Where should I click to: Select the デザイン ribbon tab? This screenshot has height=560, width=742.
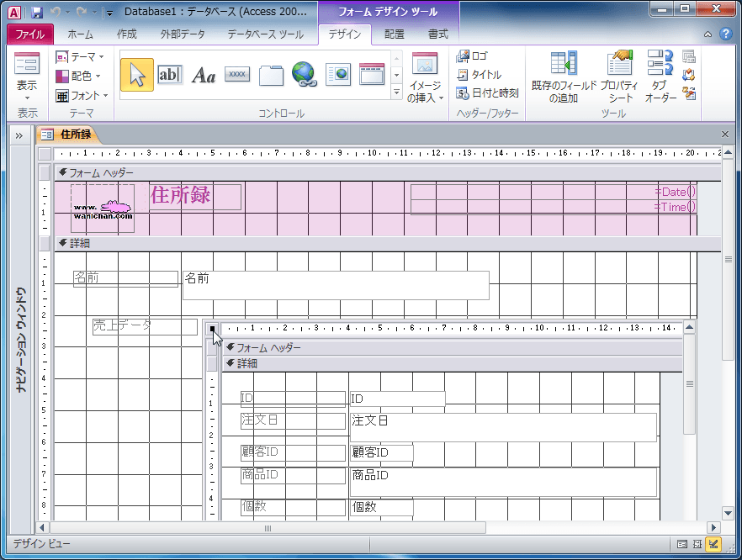(345, 34)
